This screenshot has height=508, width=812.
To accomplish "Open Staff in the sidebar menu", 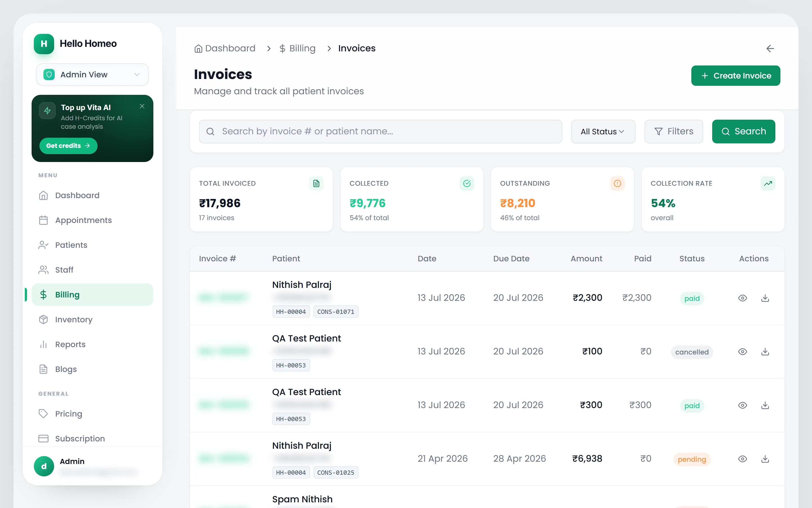I will [92, 270].
